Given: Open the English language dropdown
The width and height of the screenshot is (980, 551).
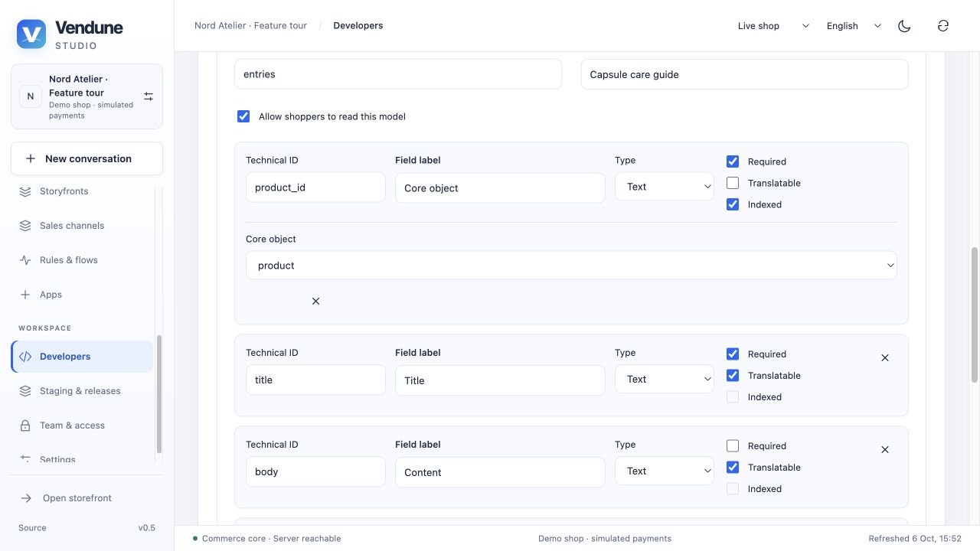Looking at the screenshot, I should (854, 26).
